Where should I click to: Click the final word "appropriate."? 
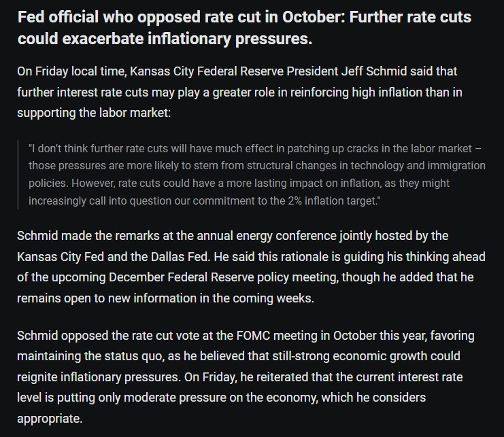50,419
